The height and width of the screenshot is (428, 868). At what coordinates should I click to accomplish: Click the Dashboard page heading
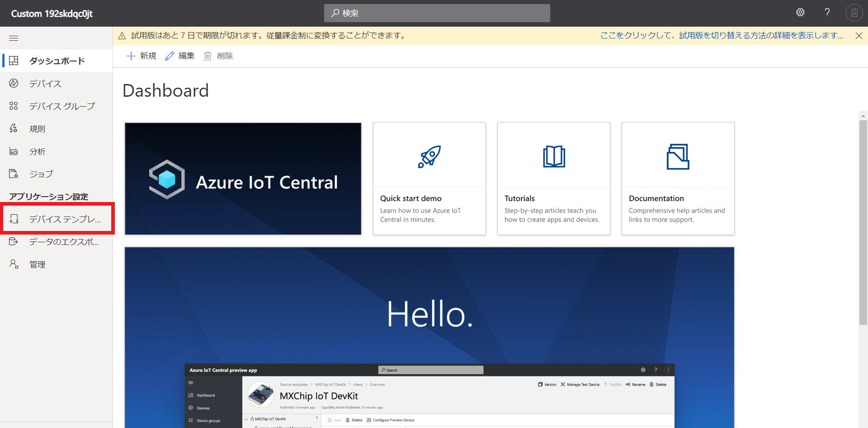165,90
